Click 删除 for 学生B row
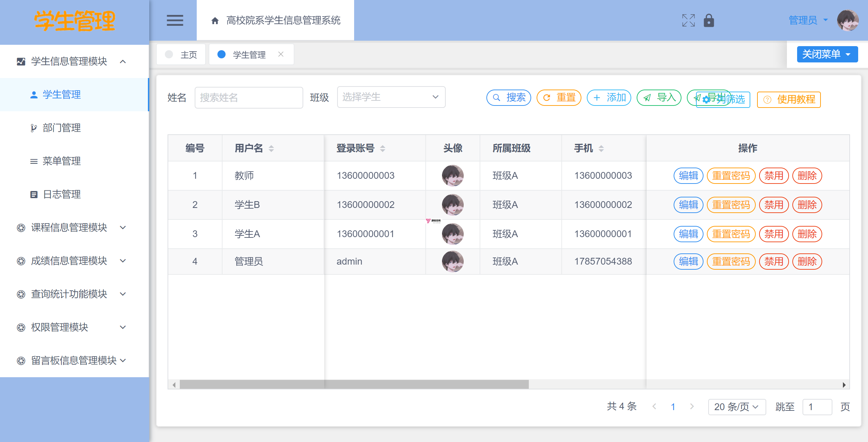868x442 pixels. click(807, 205)
